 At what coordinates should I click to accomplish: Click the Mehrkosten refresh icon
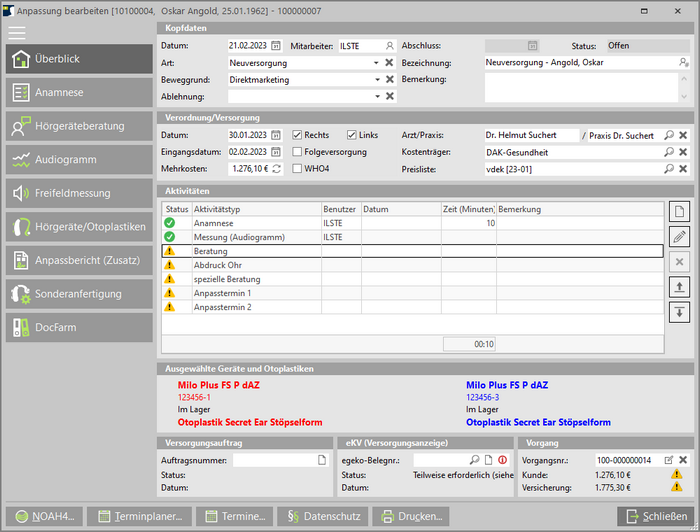pos(276,168)
